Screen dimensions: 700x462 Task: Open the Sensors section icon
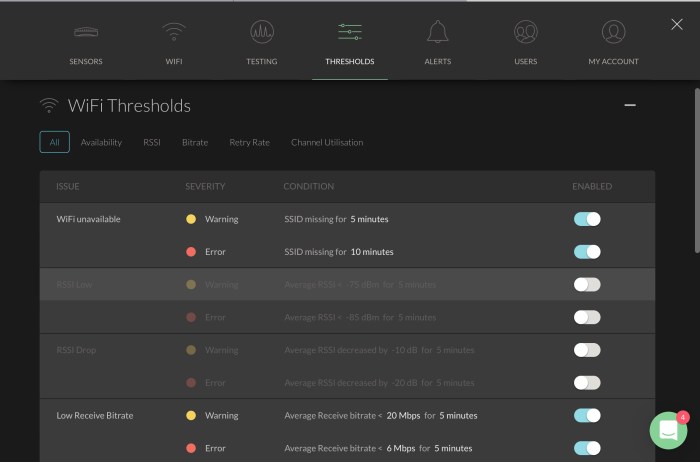point(86,33)
